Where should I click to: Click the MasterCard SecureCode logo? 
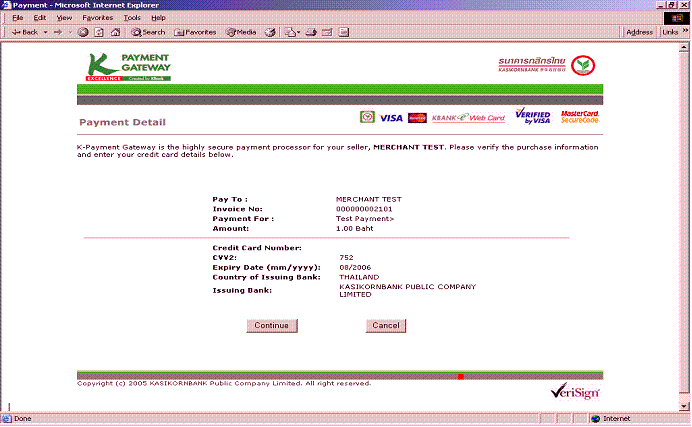tap(580, 116)
